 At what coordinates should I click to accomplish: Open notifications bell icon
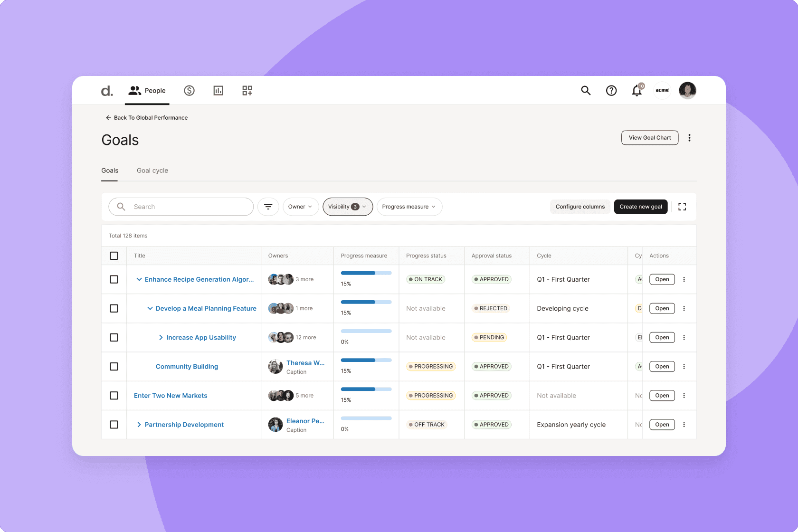tap(637, 90)
